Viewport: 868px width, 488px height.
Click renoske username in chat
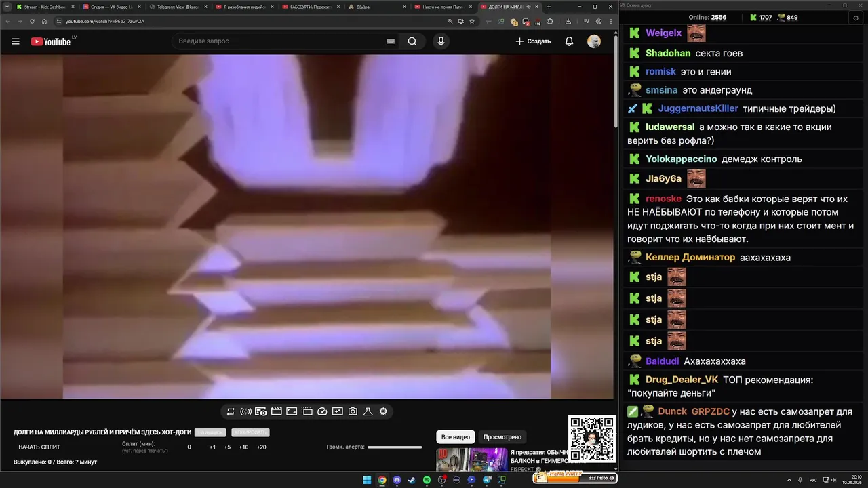pyautogui.click(x=663, y=199)
